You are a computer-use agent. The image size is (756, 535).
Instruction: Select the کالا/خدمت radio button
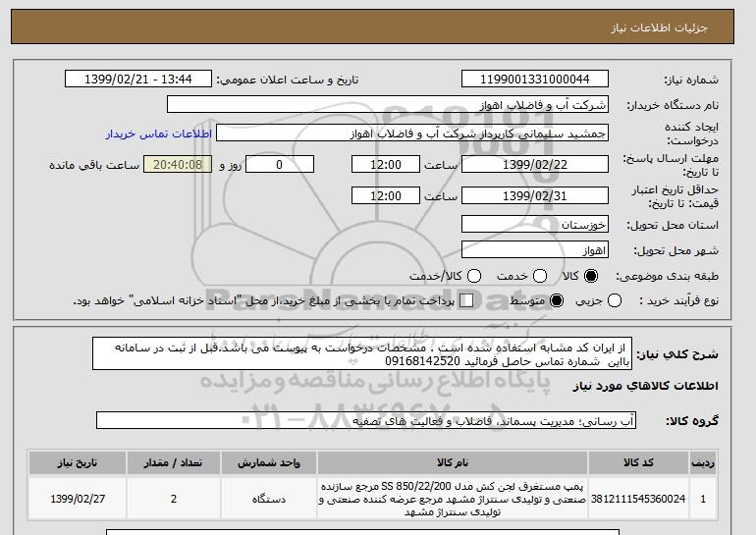click(474, 276)
